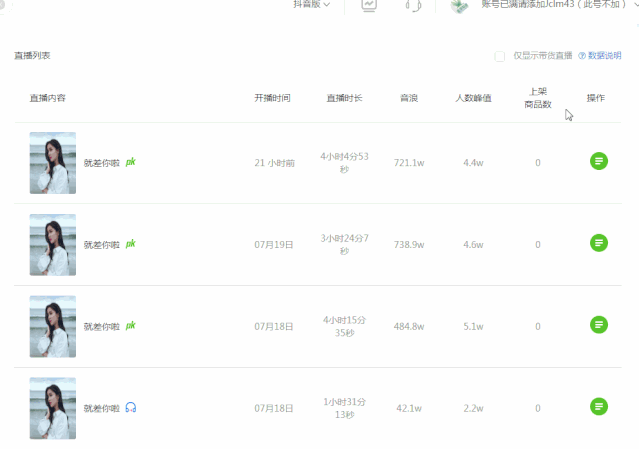Click the 上架商品数 column header
The width and height of the screenshot is (639, 449).
(x=538, y=98)
